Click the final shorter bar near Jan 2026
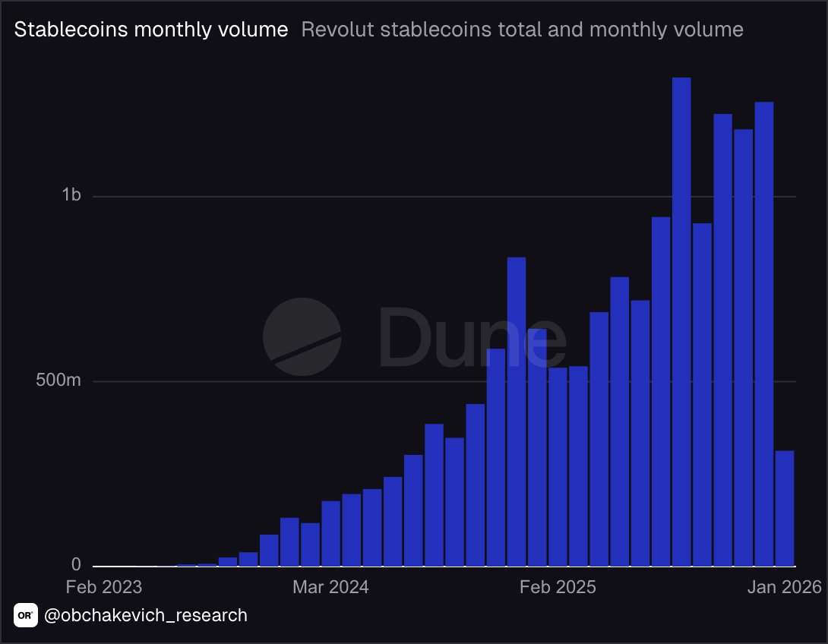 click(x=785, y=509)
